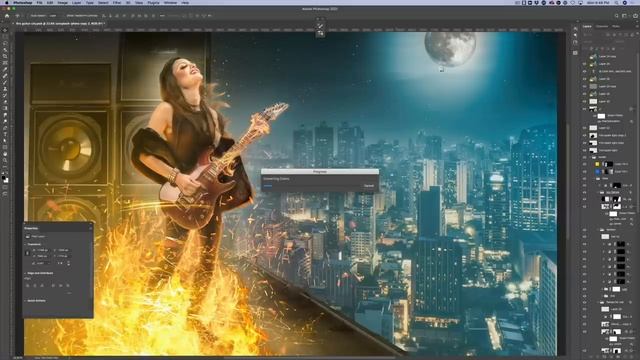This screenshot has width=640, height=360.
Task: Select the Pen tool
Action: pos(5,128)
